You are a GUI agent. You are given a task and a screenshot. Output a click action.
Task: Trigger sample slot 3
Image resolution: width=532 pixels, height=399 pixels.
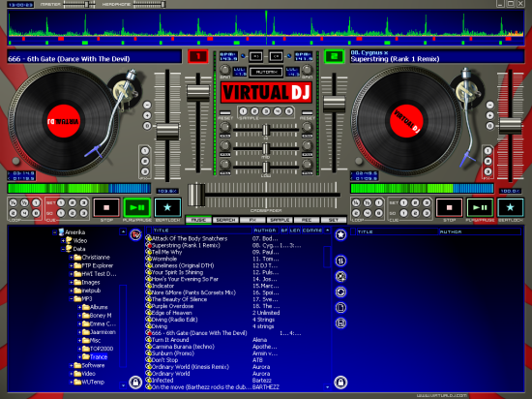click(x=266, y=111)
